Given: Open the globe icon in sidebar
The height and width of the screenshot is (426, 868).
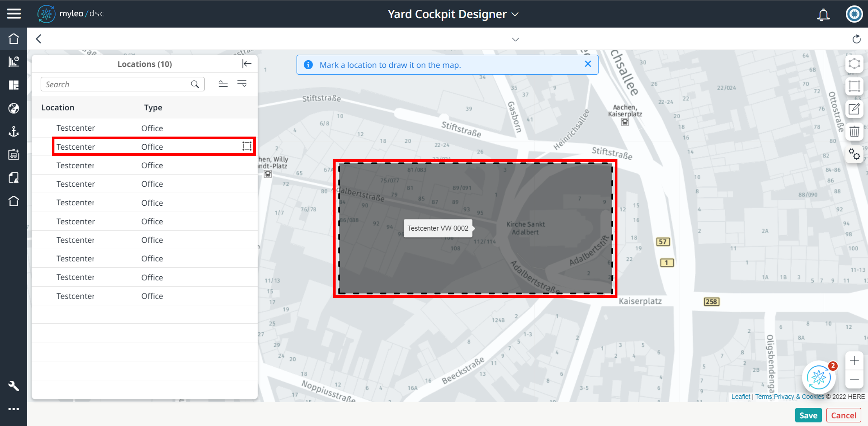Looking at the screenshot, I should [x=13, y=108].
